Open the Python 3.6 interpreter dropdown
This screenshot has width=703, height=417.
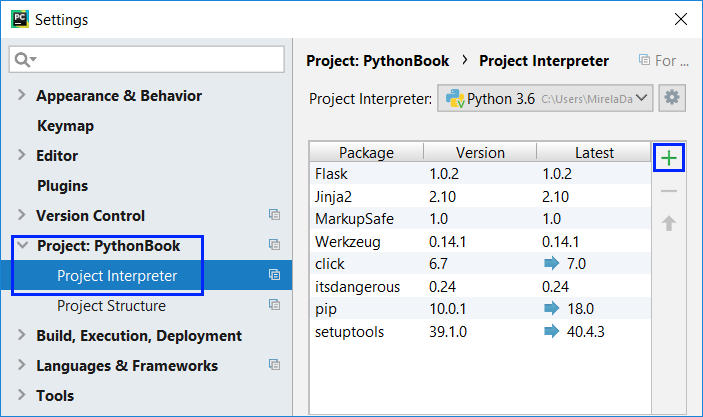546,98
